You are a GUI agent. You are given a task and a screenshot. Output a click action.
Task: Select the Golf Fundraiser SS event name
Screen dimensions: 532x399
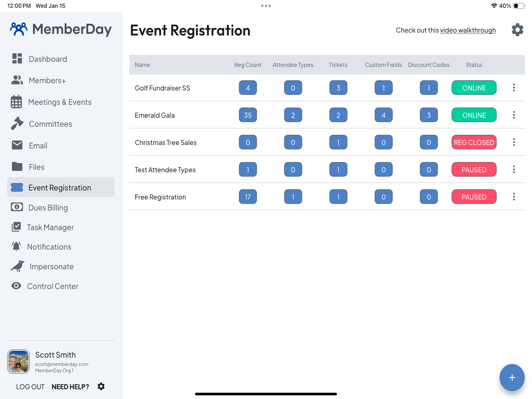pyautogui.click(x=162, y=88)
